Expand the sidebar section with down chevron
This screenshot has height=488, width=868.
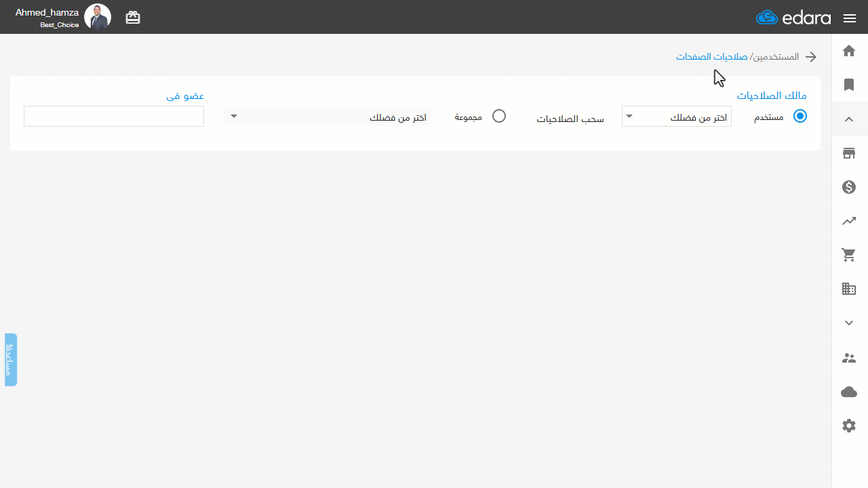pos(849,323)
